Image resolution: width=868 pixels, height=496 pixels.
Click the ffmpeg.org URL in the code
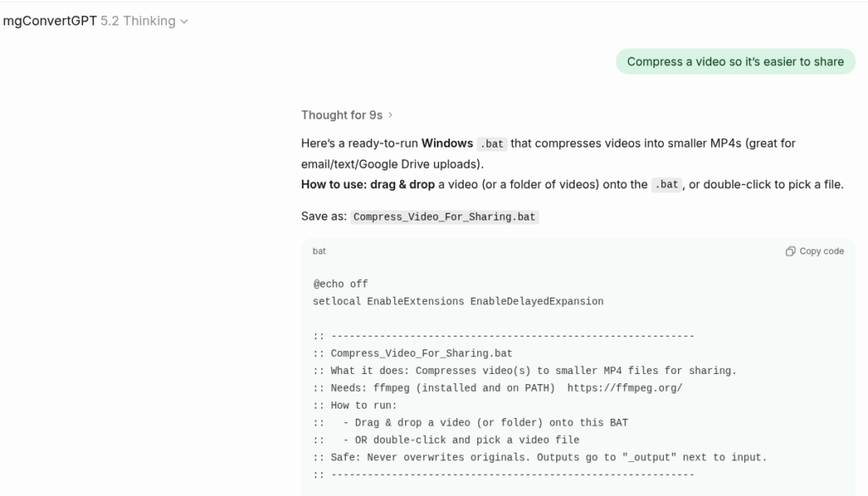[x=625, y=388]
